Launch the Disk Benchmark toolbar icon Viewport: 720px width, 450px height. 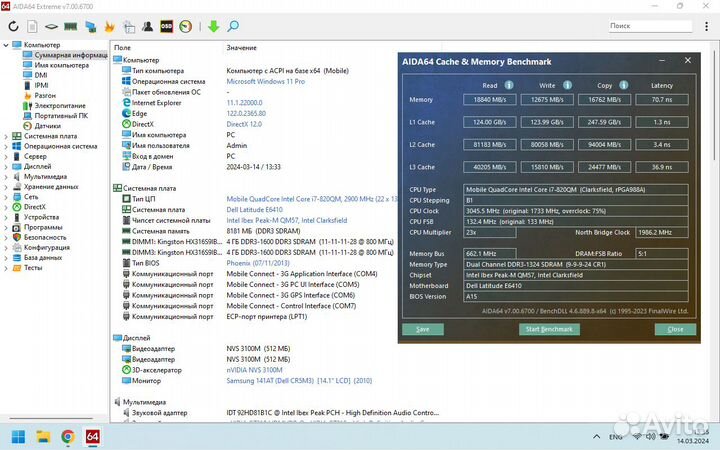(x=51, y=27)
